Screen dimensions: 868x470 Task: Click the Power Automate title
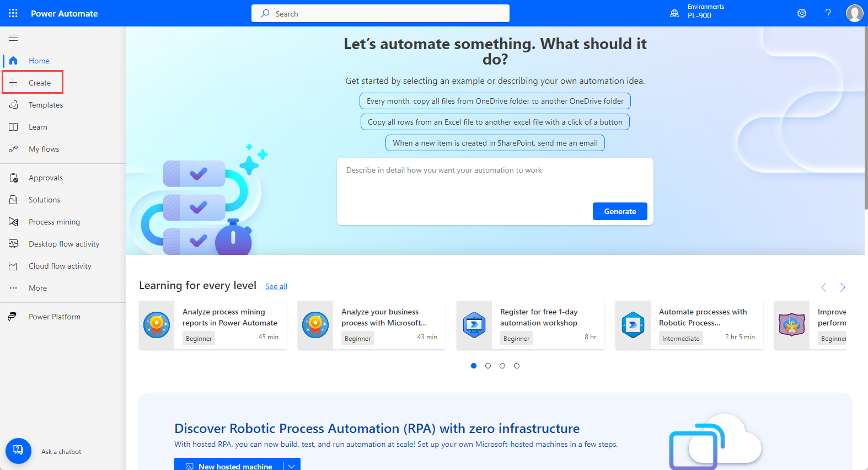65,13
